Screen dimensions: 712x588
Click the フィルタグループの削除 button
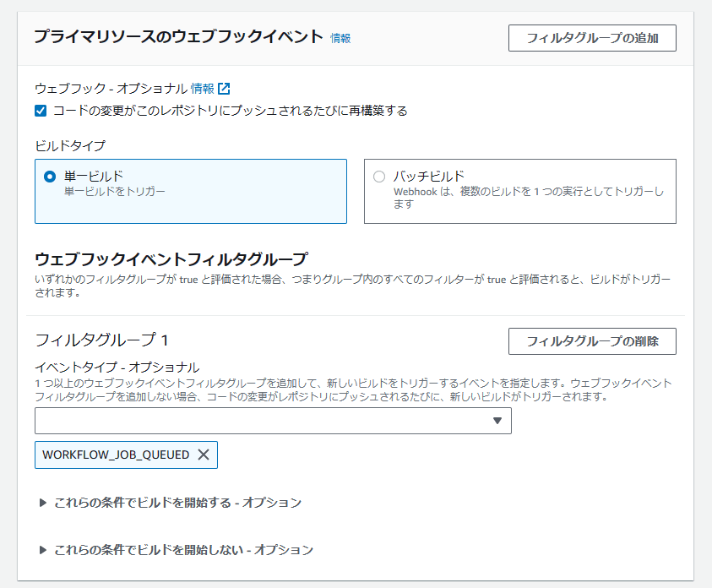592,341
